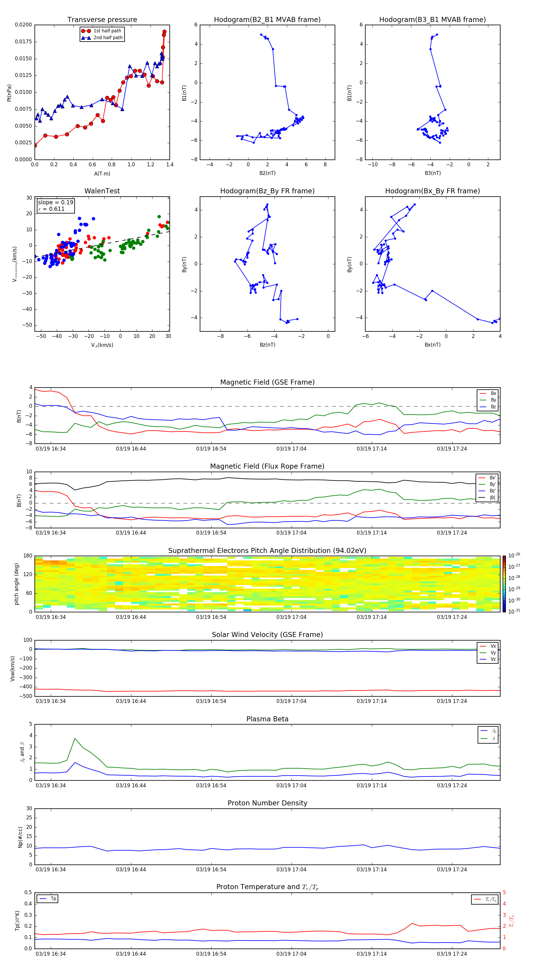Click the βp entry in Plasma Beta legend
Image resolution: width=535 pixels, height=980 pixels.
488,731
